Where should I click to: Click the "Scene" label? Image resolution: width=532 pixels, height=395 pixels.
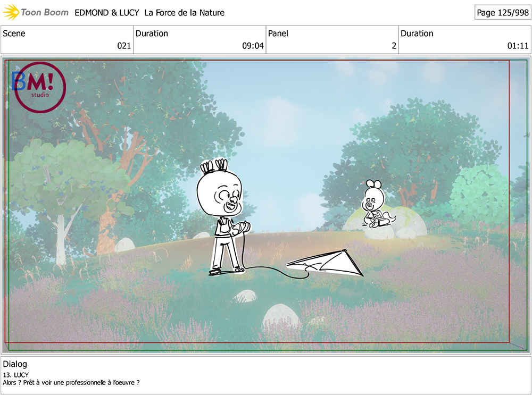click(14, 33)
